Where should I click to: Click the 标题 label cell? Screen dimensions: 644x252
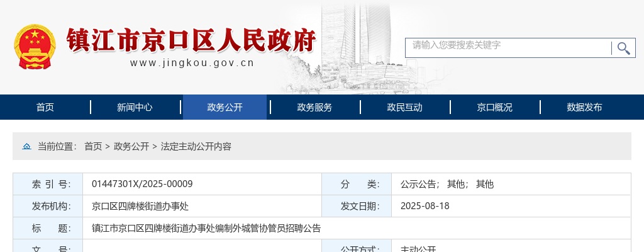pos(48,228)
